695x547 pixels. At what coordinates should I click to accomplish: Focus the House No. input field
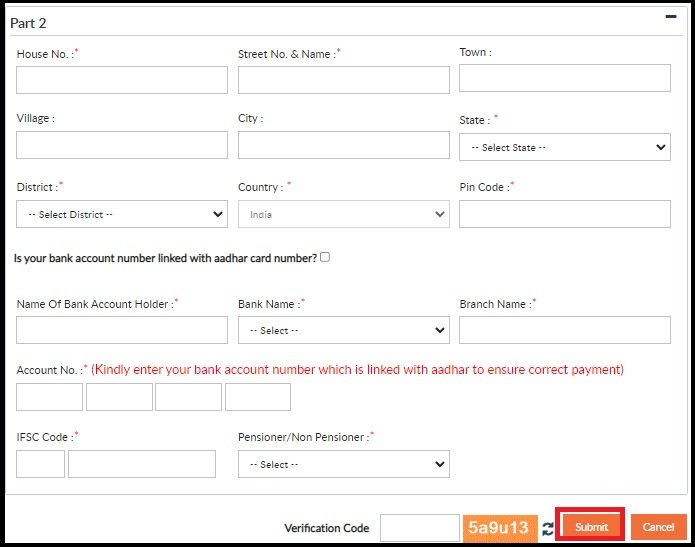122,80
